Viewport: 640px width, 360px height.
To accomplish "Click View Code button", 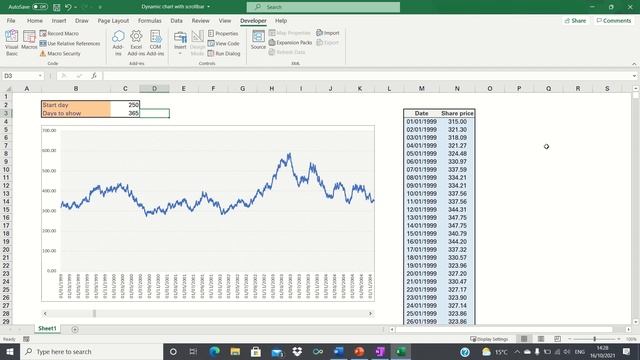I will click(x=223, y=43).
